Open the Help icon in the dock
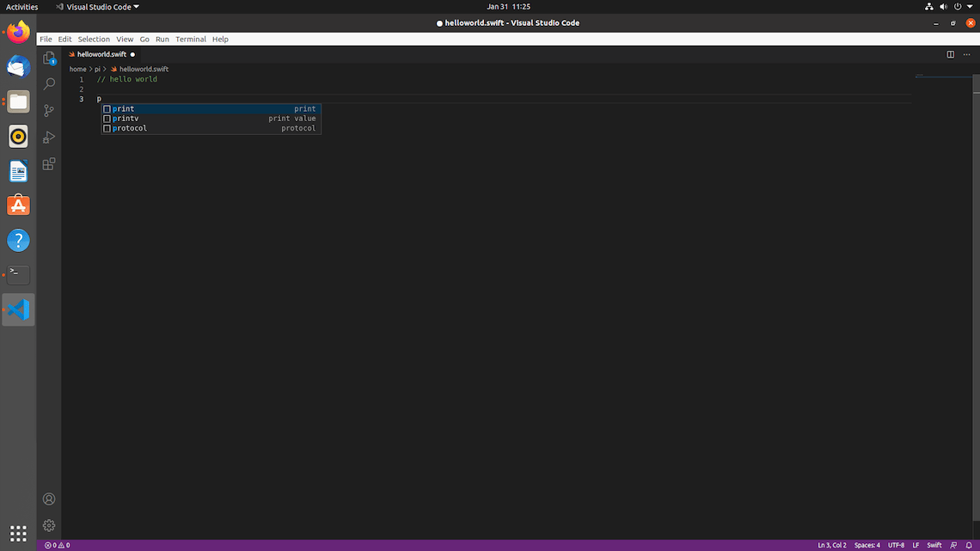 coord(18,241)
